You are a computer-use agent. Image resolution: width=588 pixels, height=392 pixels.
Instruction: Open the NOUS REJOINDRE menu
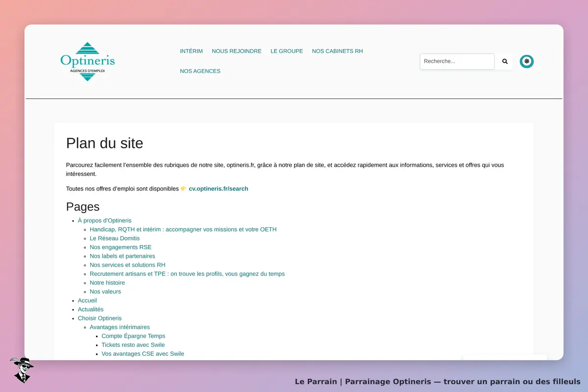(x=237, y=51)
